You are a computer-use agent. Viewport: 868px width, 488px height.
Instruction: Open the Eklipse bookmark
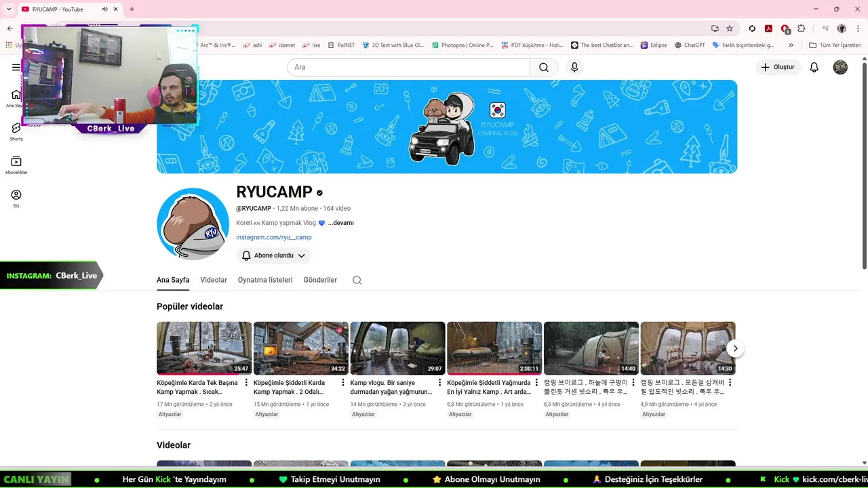pos(653,45)
